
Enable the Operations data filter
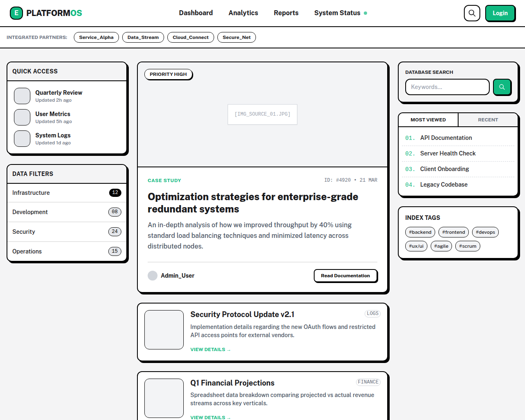click(67, 251)
